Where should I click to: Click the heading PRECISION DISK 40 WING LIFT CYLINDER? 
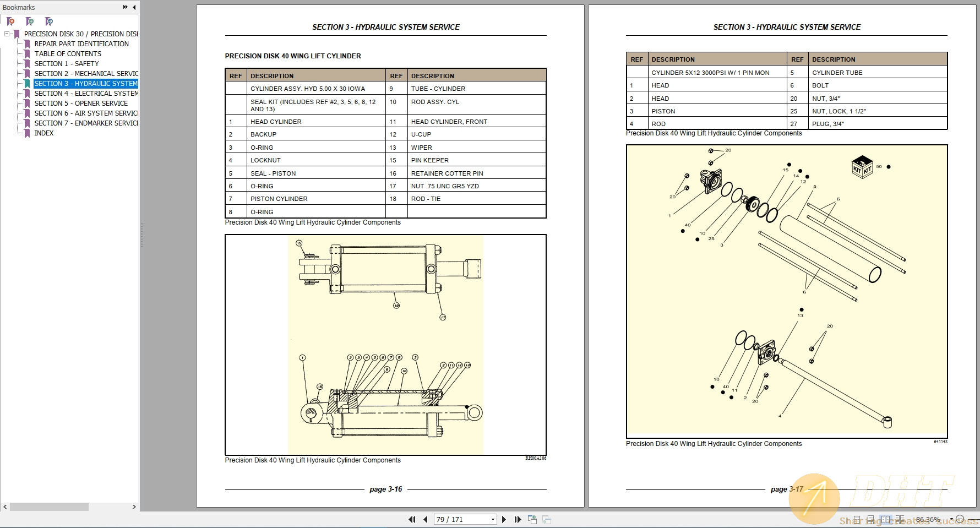[293, 56]
